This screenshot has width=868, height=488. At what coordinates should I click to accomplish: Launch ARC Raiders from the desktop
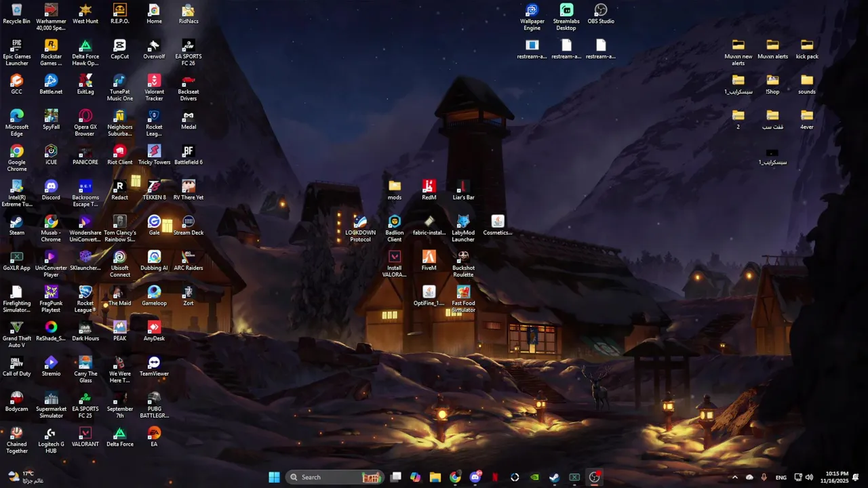pyautogui.click(x=189, y=261)
